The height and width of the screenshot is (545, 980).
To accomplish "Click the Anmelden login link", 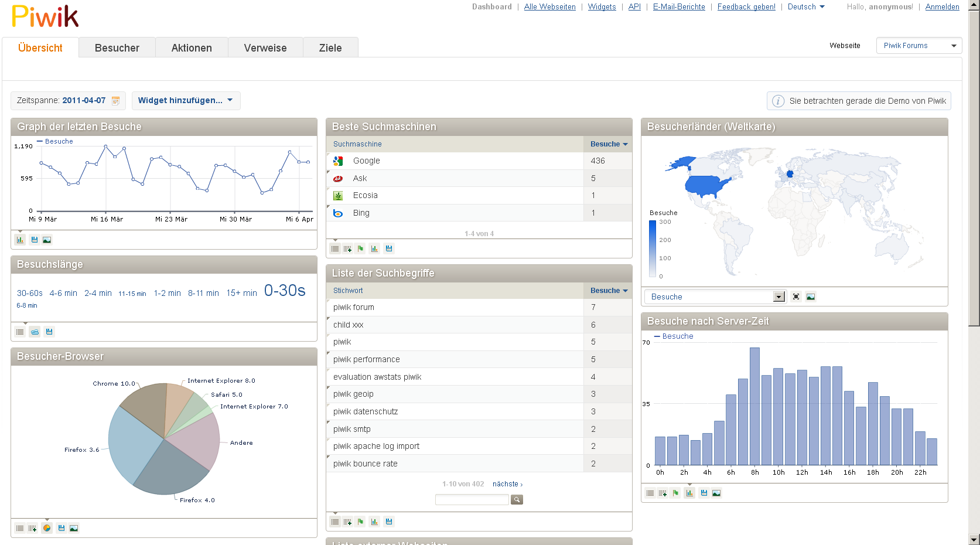I will (942, 7).
